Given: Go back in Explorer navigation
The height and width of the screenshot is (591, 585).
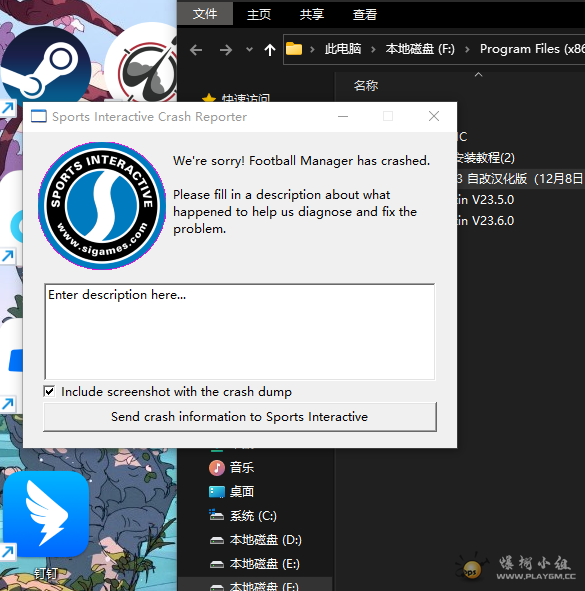Looking at the screenshot, I should (196, 49).
